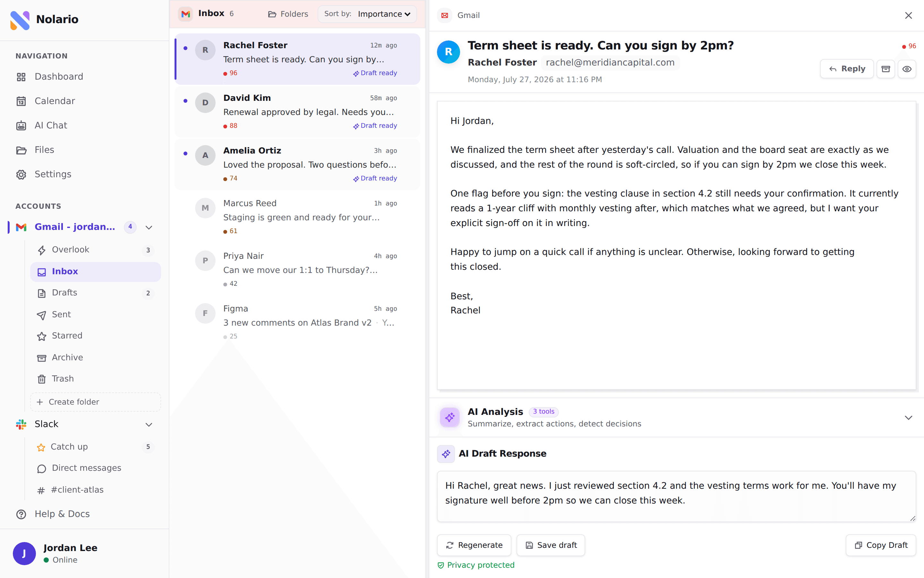This screenshot has height=578, width=924.
Task: Click Regenerate draft button
Action: click(x=474, y=545)
